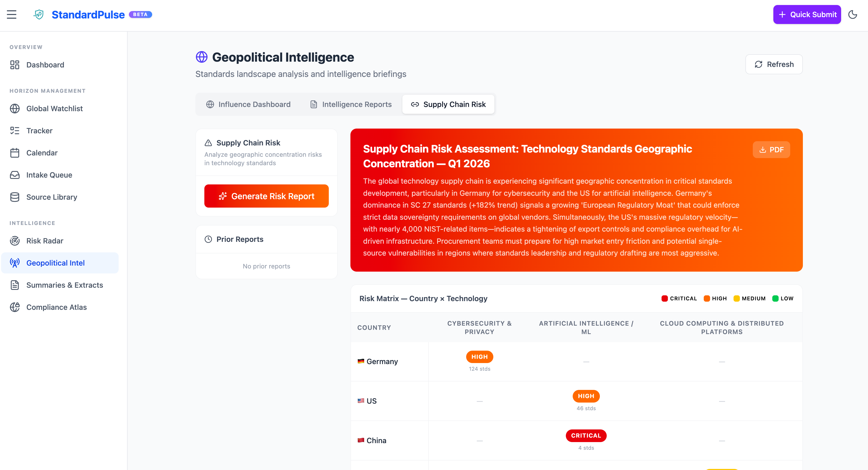Open Risk Radar via its target icon
868x470 pixels.
[15, 241]
